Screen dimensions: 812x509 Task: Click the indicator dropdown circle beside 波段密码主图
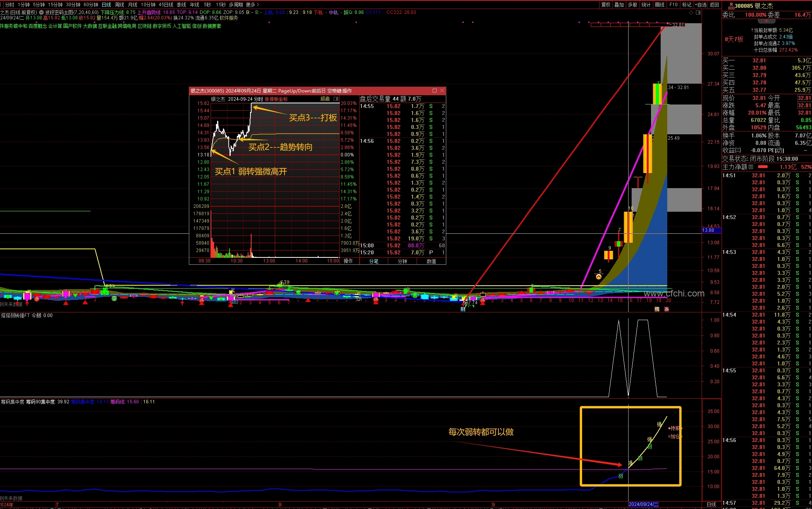click(x=41, y=12)
